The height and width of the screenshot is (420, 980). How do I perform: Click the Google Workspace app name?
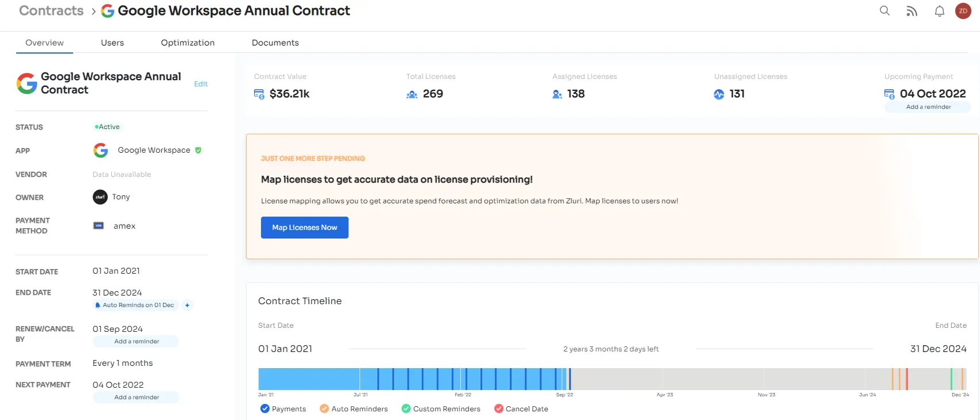(x=154, y=150)
